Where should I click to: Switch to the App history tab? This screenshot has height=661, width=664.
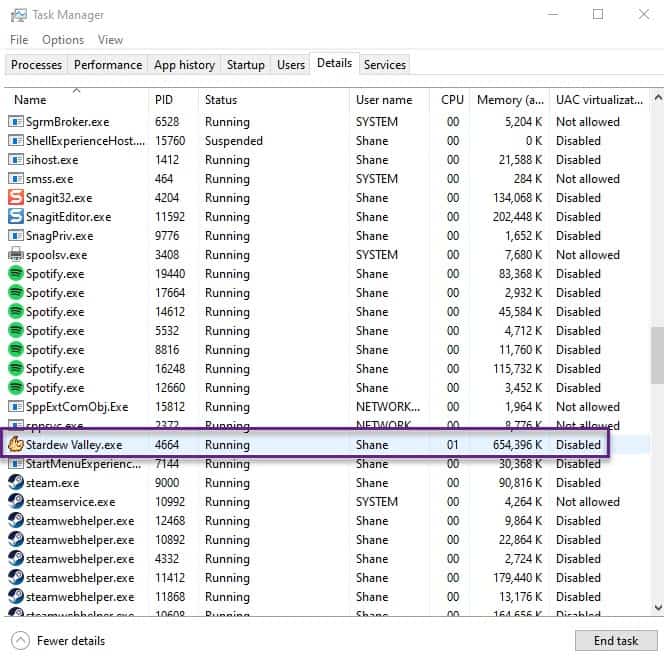(184, 65)
